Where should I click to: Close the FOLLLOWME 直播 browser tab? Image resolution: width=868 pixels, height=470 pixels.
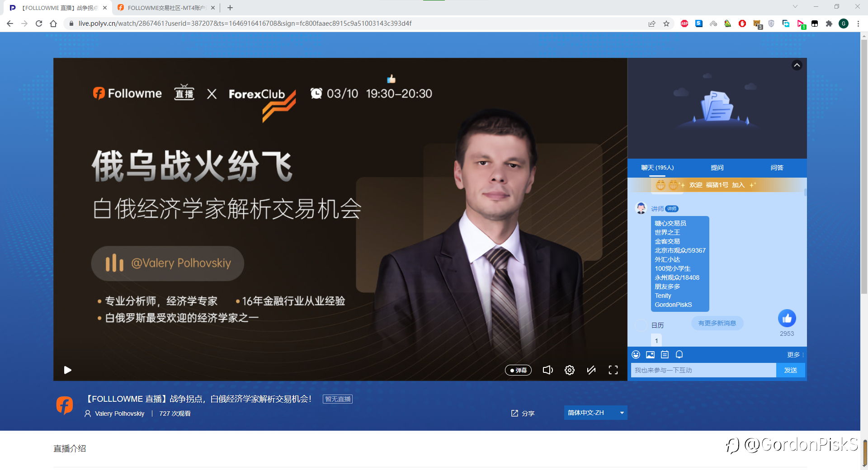105,8
